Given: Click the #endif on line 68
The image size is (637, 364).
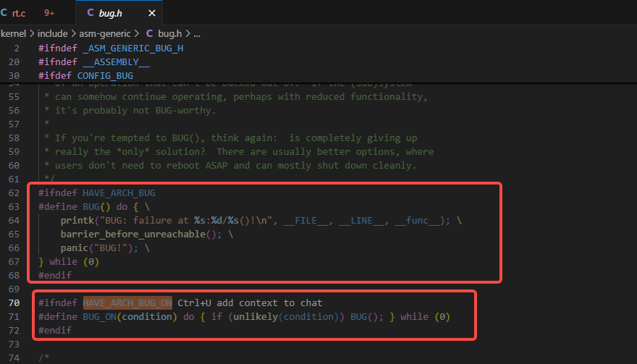Looking at the screenshot, I should (55, 276).
